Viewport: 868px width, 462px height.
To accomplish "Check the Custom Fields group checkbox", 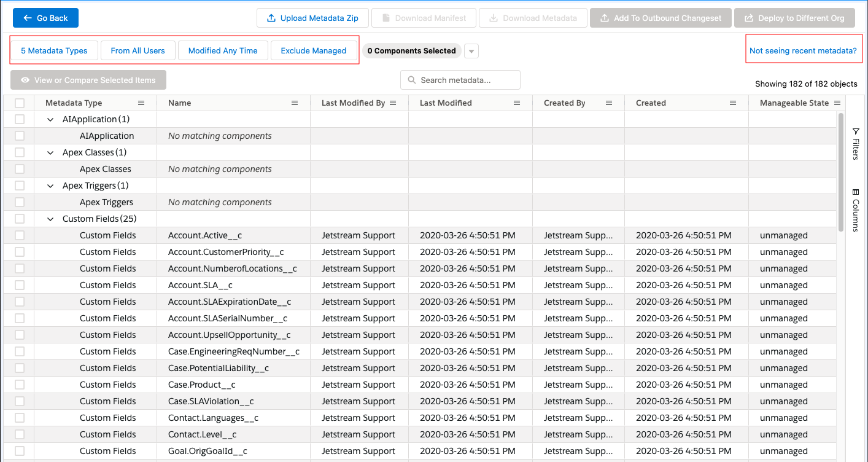I will [x=20, y=219].
